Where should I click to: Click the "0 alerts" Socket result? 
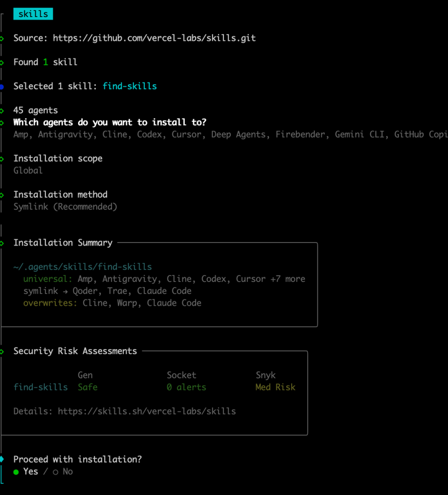(186, 387)
